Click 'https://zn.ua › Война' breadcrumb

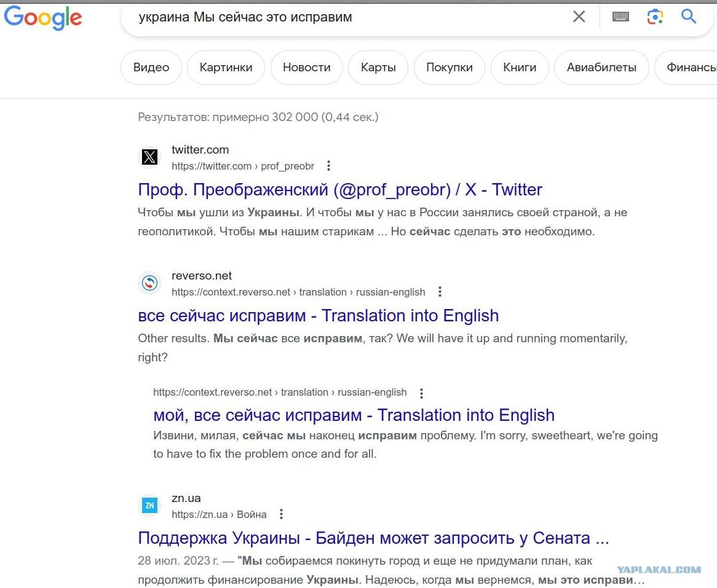(x=219, y=514)
